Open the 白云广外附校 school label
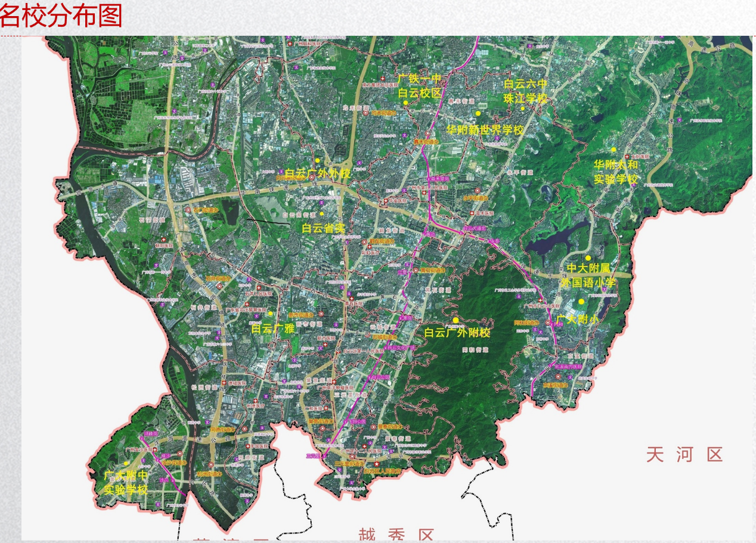The width and height of the screenshot is (756, 543). tap(457, 333)
